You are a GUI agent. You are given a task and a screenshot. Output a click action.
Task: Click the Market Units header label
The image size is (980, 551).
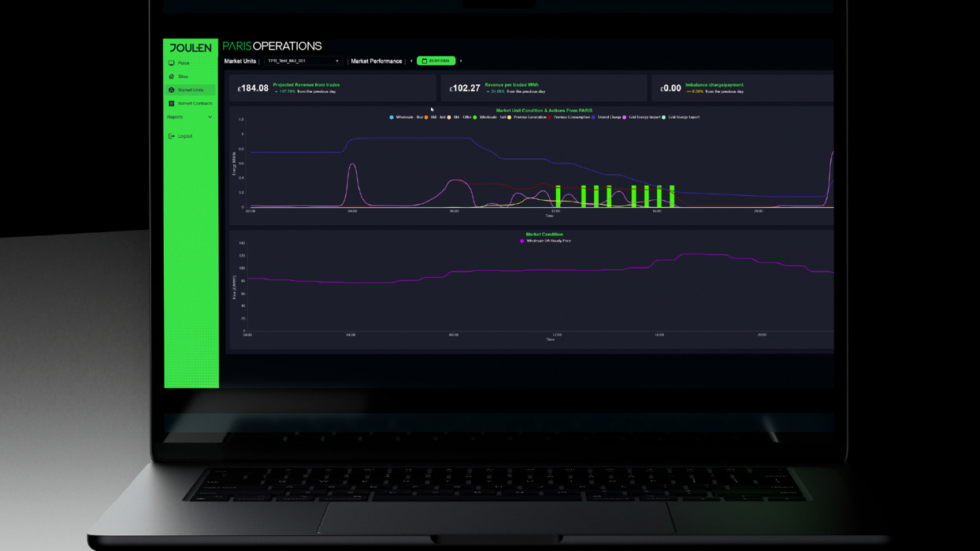(x=240, y=61)
